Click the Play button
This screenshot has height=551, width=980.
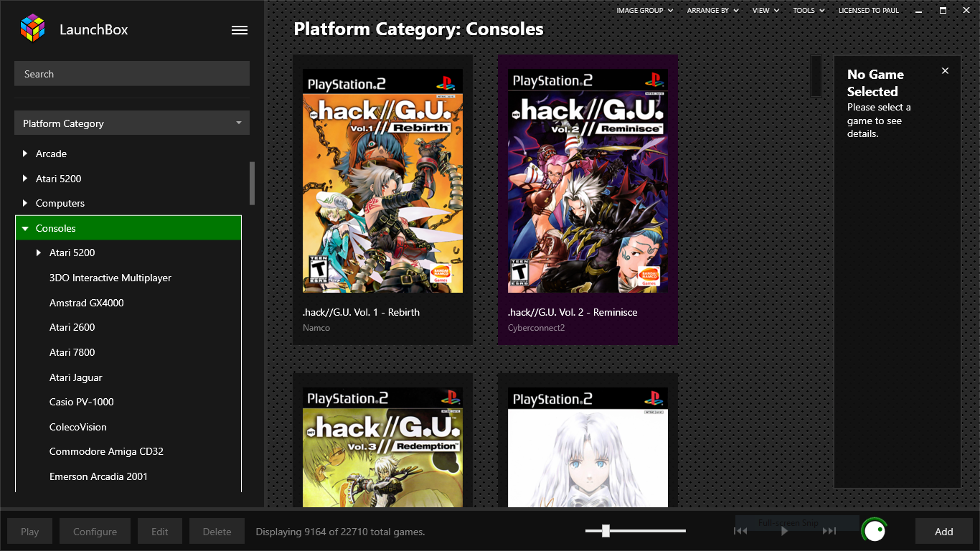click(30, 532)
